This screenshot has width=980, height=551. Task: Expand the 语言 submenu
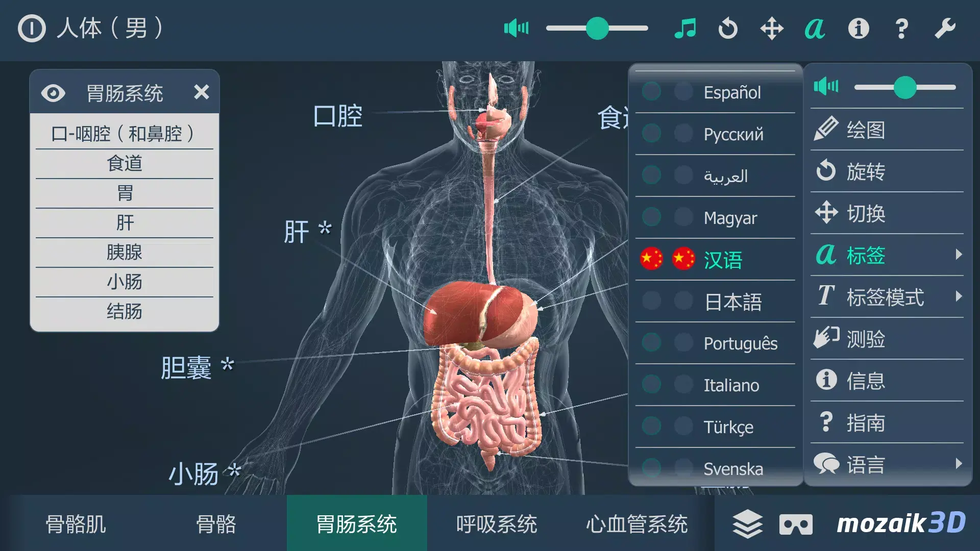click(868, 464)
